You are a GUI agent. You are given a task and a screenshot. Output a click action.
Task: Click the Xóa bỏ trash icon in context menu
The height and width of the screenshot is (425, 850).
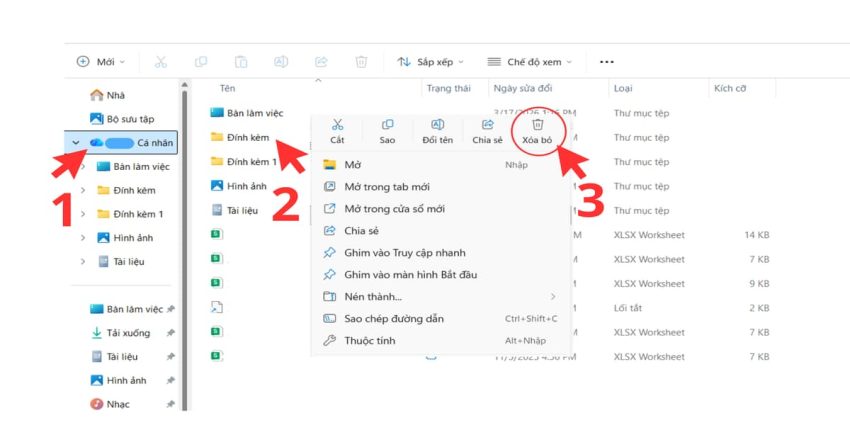pyautogui.click(x=537, y=125)
